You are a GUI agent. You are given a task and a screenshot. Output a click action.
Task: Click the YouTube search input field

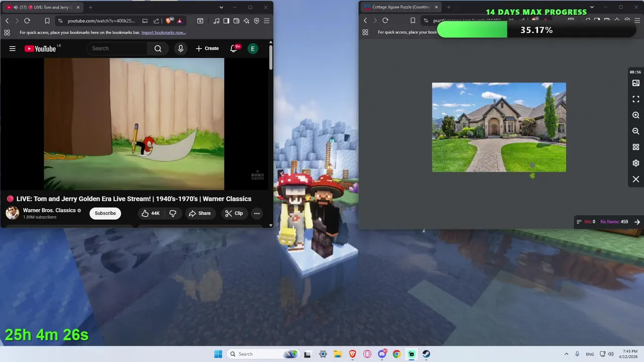tap(117, 48)
